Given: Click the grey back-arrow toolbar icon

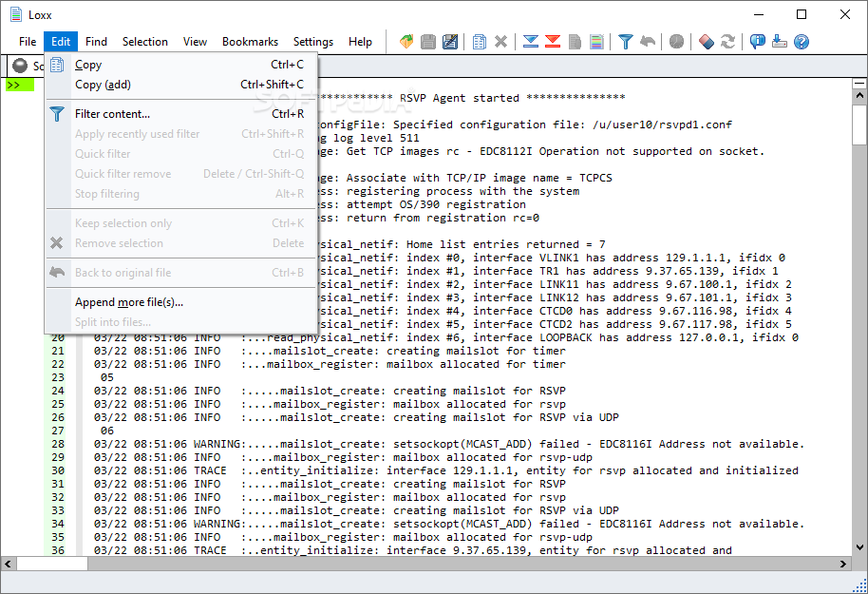Looking at the screenshot, I should (648, 42).
